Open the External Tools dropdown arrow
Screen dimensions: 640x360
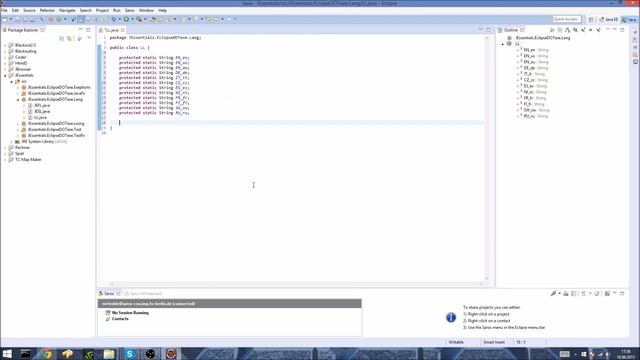[145, 19]
